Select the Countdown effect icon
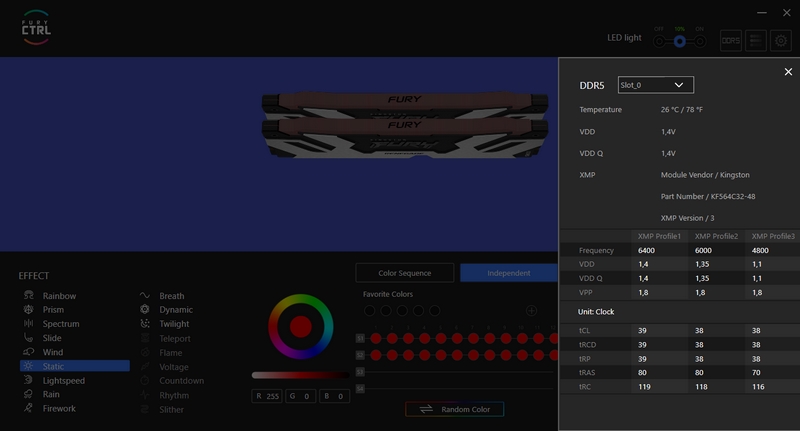 [x=145, y=381]
